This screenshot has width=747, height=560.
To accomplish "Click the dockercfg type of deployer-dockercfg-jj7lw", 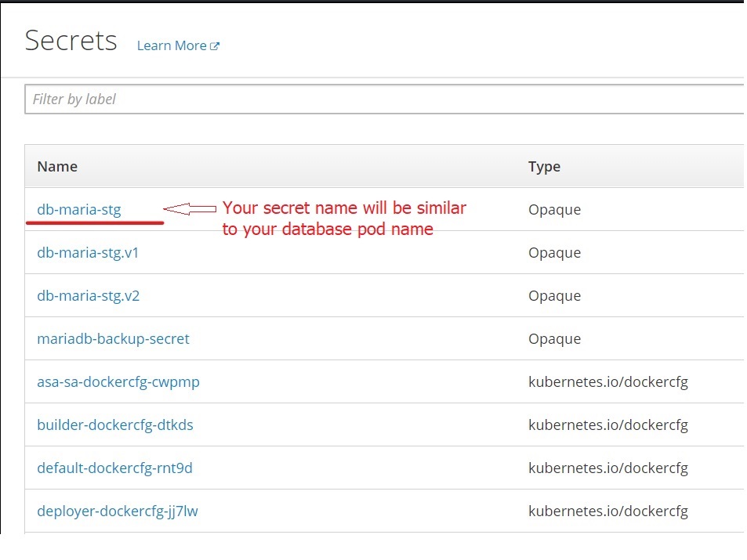I will pos(607,511).
